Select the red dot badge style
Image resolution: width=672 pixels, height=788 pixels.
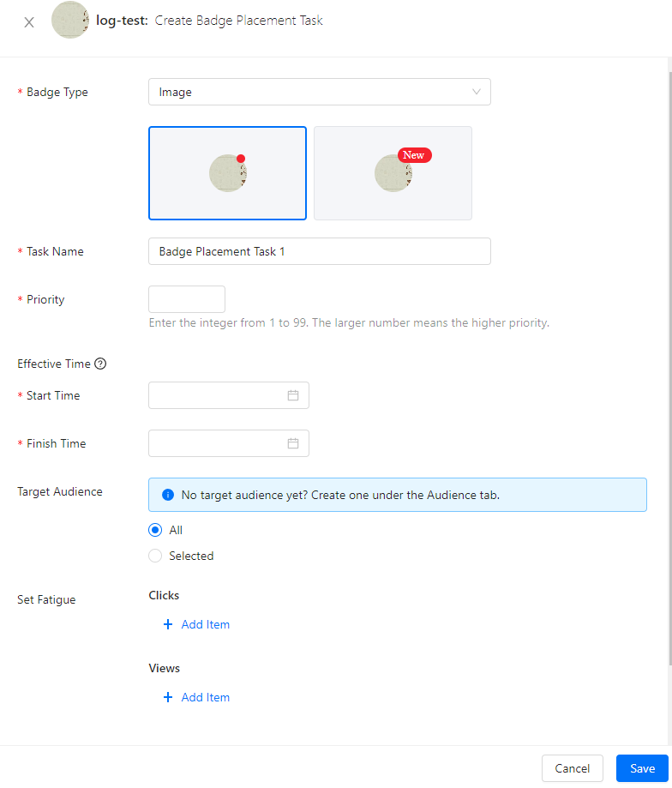click(x=227, y=173)
